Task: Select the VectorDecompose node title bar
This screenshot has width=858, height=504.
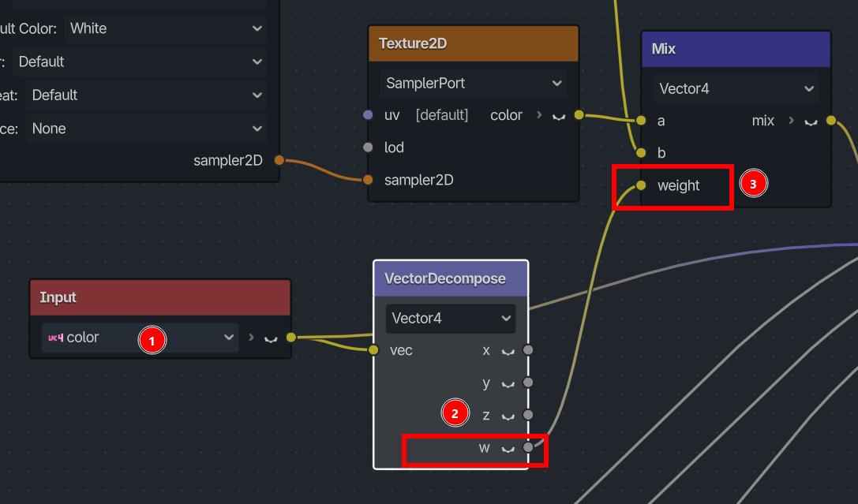Action: click(x=451, y=278)
